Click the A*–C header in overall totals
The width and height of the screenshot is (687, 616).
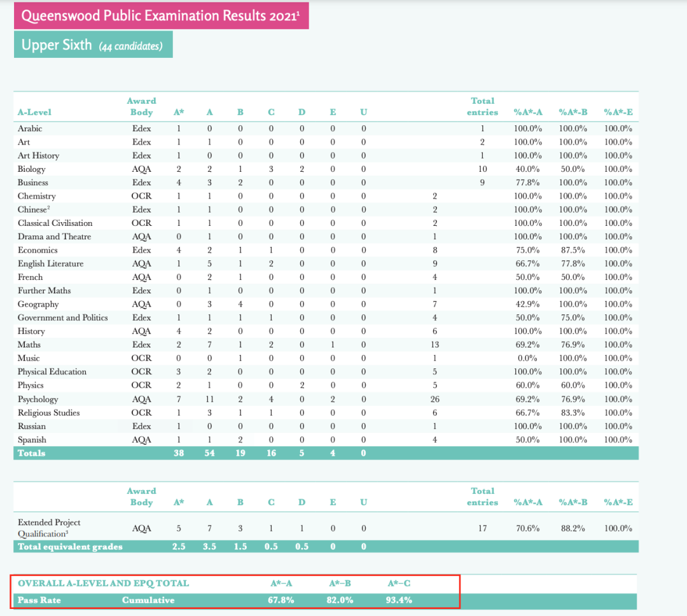point(399,584)
